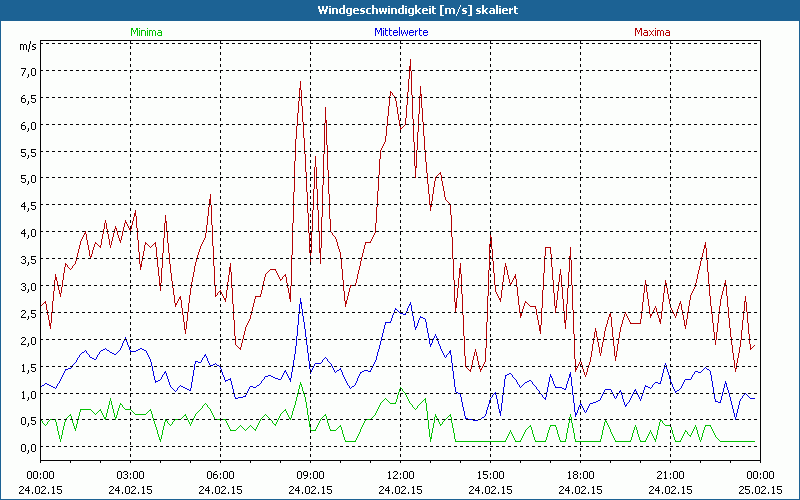This screenshot has width=800, height=500.
Task: Click the blue Mittelwerte peak before 09:00
Action: (x=300, y=300)
